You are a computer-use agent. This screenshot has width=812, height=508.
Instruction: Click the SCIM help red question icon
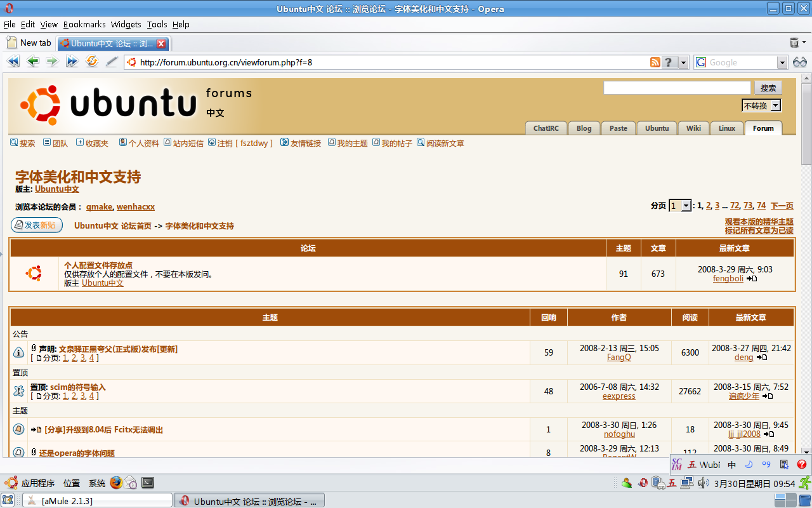[801, 464]
